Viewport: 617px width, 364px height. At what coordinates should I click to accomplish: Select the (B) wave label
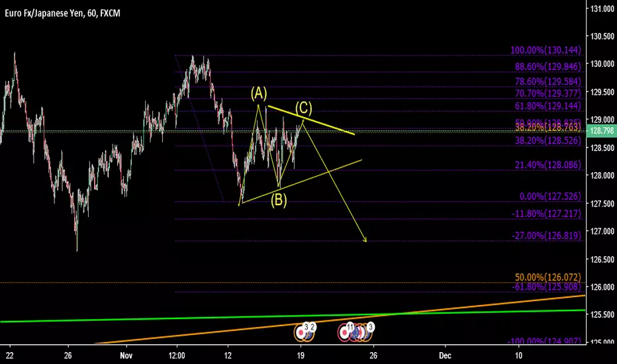[279, 201]
